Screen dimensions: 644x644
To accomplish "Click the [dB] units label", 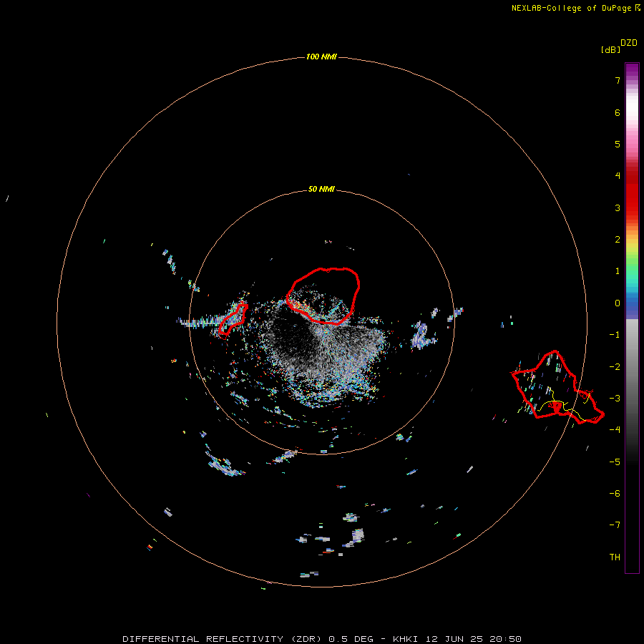I will [x=610, y=50].
